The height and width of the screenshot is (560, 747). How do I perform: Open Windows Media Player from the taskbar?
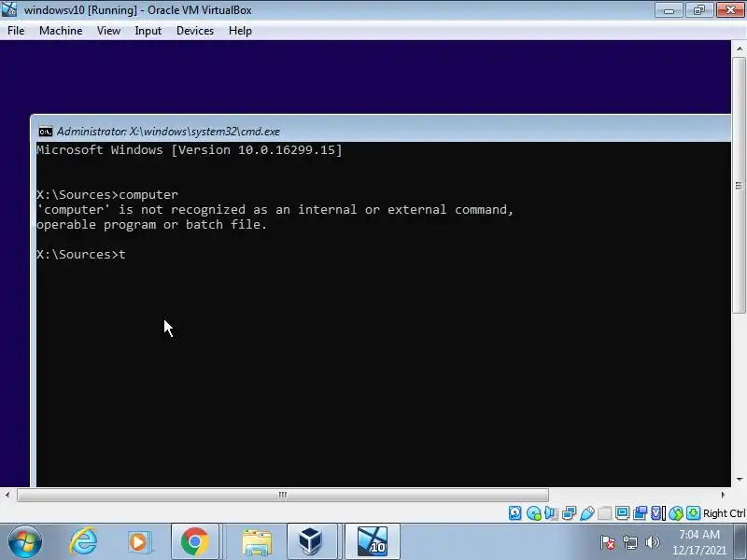click(x=138, y=542)
